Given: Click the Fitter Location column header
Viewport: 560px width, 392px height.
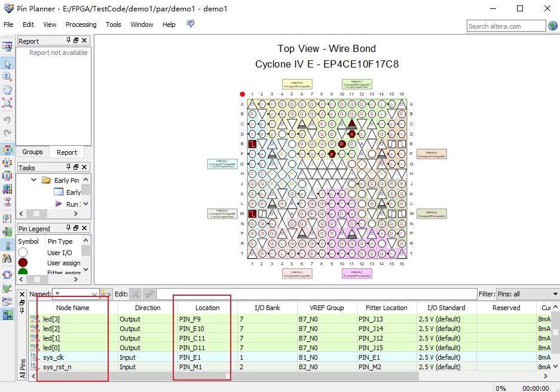Looking at the screenshot, I should click(387, 308).
